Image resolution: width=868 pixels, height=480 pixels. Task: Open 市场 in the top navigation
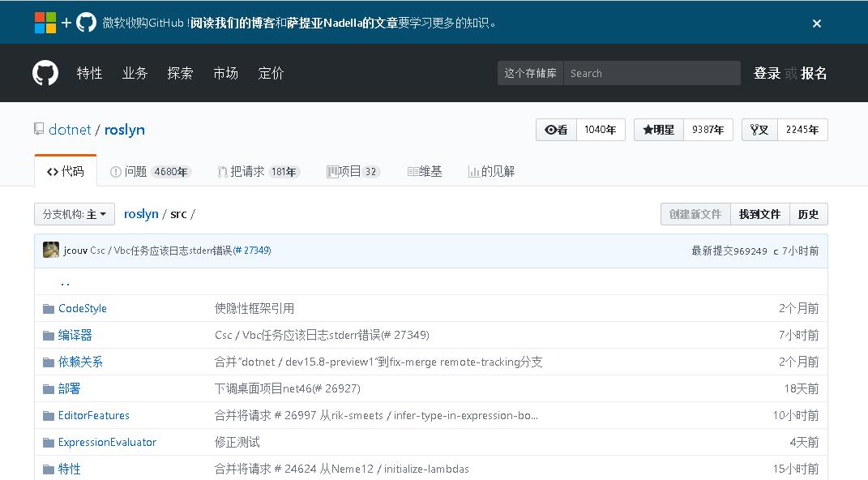[x=226, y=73]
